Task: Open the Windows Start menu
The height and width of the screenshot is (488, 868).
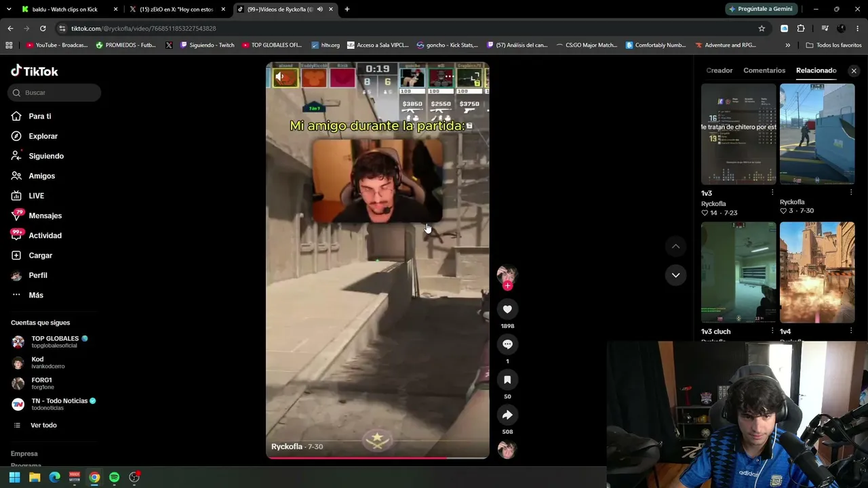Action: (14, 477)
